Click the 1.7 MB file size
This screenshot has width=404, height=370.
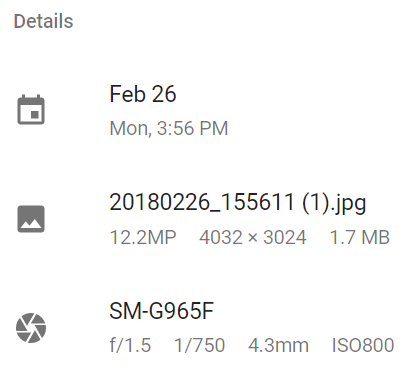359,237
